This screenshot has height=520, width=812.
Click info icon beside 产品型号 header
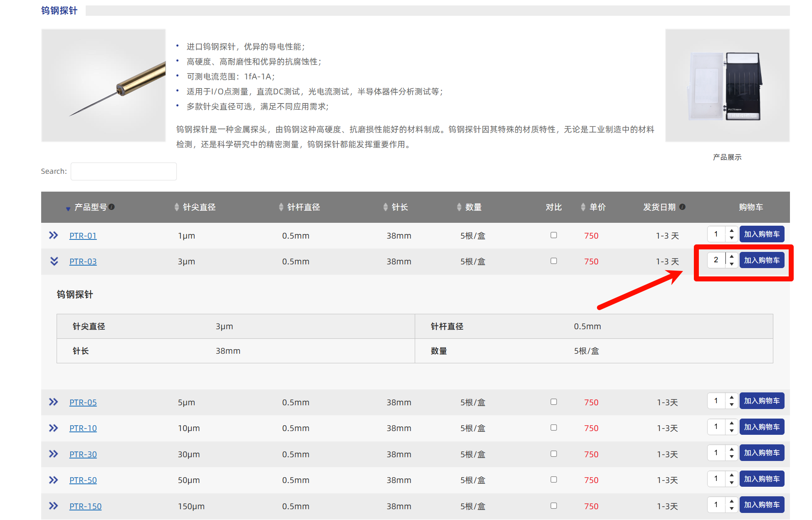(112, 207)
